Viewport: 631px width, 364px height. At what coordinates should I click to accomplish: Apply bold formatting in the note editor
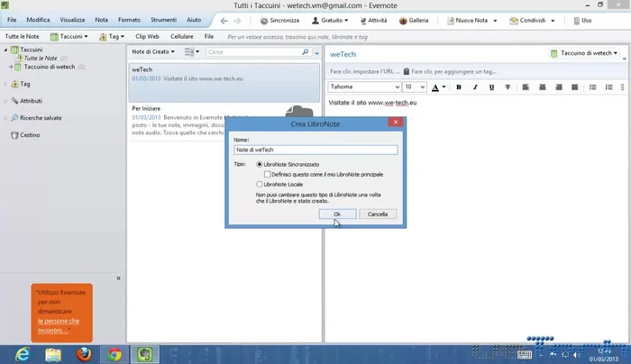point(459,87)
